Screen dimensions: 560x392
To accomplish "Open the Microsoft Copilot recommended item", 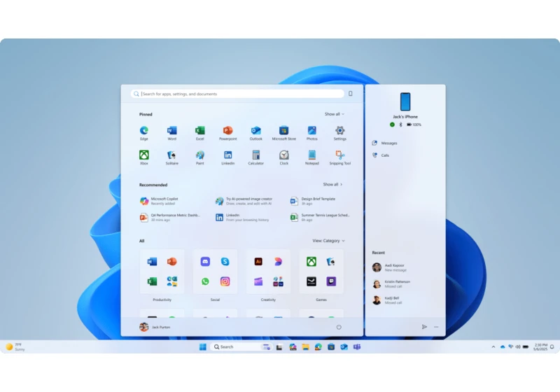I will [x=160, y=201].
